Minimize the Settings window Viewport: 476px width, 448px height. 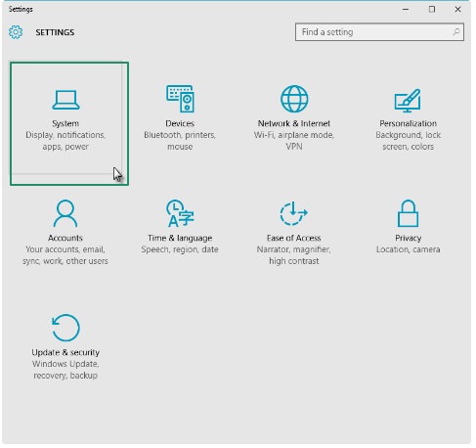[x=406, y=9]
